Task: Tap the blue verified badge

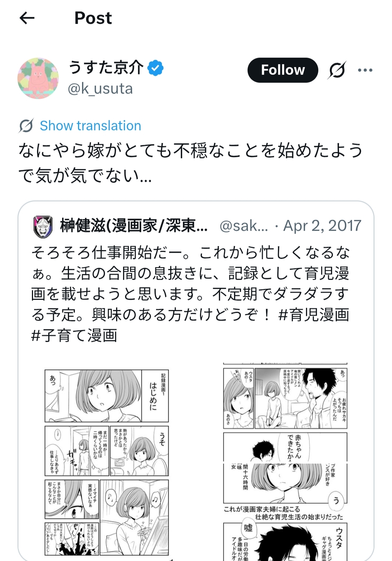Action: coord(155,68)
